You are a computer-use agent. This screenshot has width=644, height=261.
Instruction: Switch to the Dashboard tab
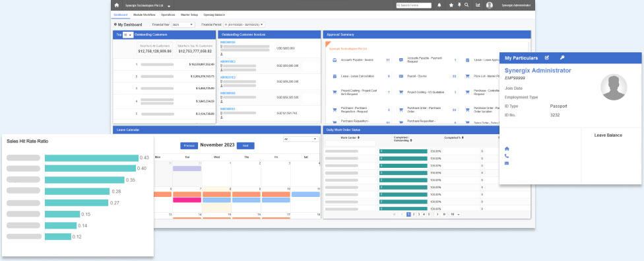click(x=121, y=15)
